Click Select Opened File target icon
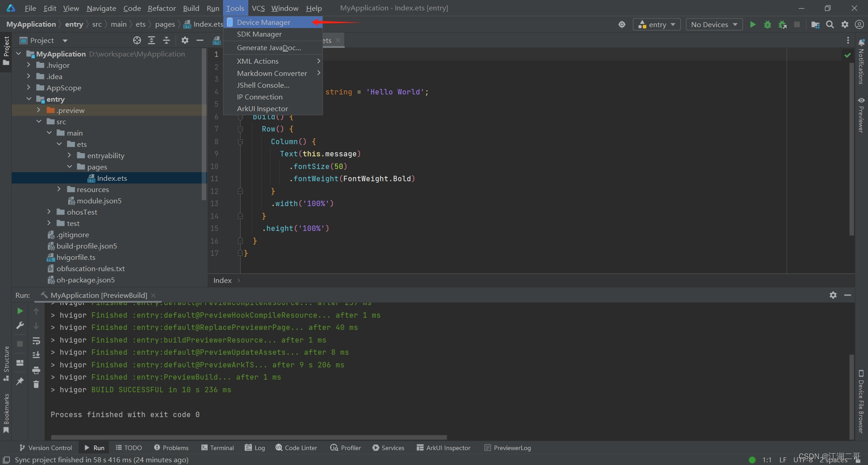The image size is (868, 465). coord(137,41)
